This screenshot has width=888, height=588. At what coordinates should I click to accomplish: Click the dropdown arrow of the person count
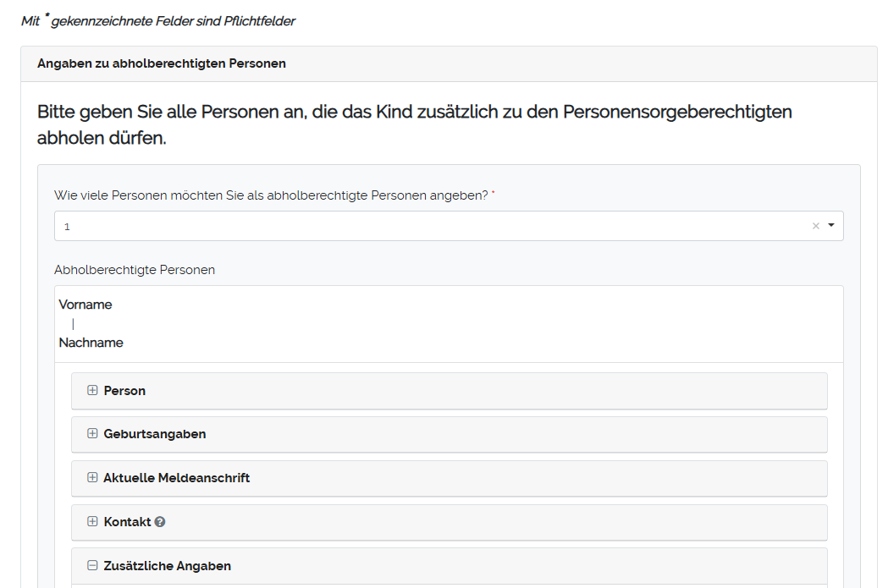point(830,226)
